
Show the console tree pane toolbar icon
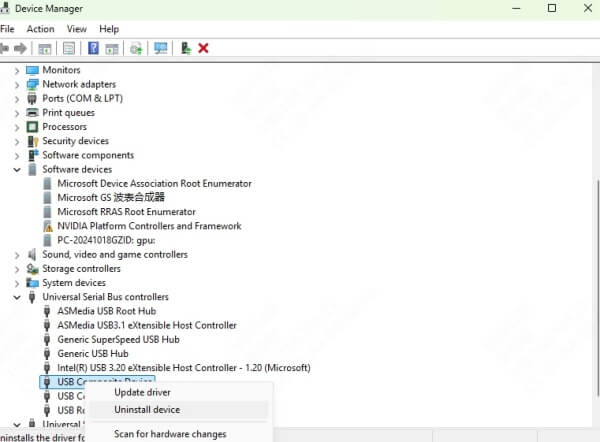point(45,49)
